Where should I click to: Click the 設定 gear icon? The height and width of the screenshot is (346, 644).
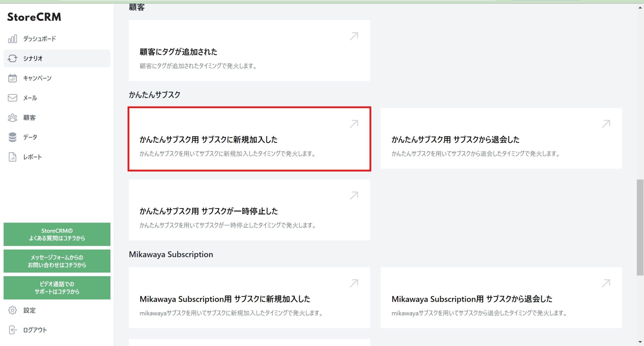12,310
